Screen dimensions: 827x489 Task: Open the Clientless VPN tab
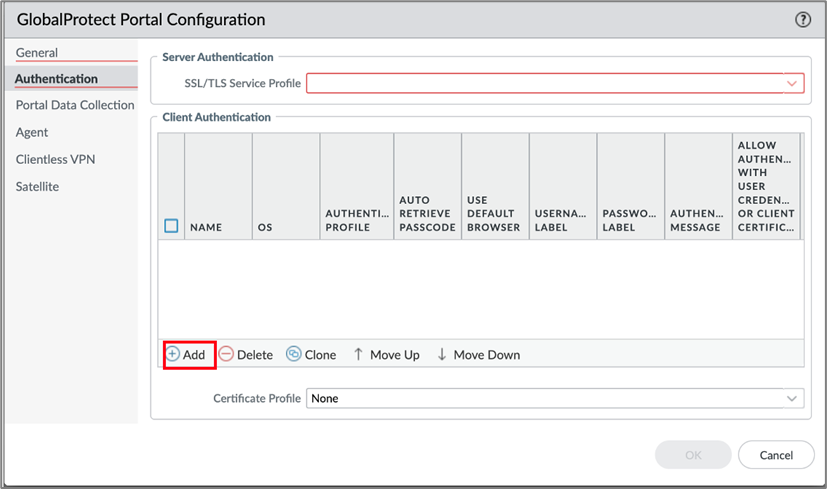[x=56, y=159]
